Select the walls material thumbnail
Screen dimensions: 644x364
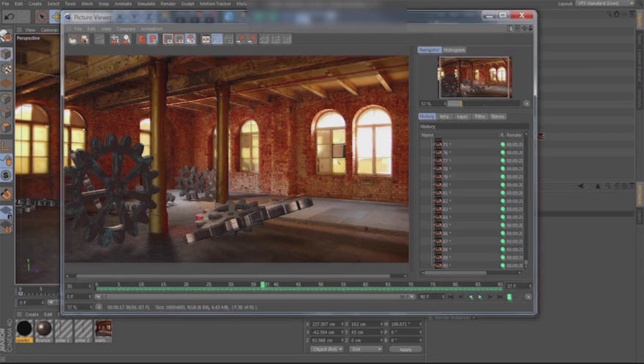[x=103, y=329]
